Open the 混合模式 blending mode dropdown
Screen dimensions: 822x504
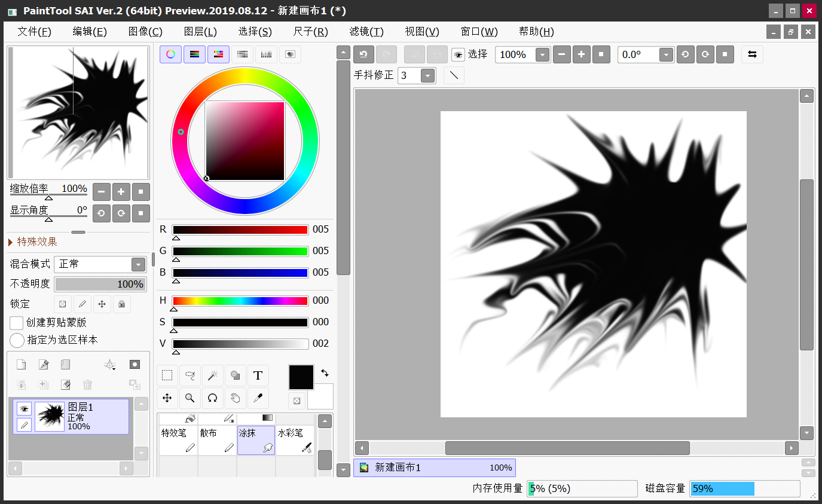(138, 264)
